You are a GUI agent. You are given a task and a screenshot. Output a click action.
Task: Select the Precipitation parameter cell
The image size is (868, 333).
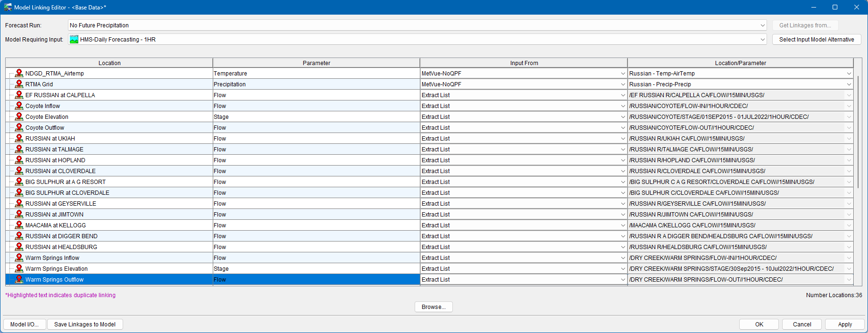click(316, 84)
